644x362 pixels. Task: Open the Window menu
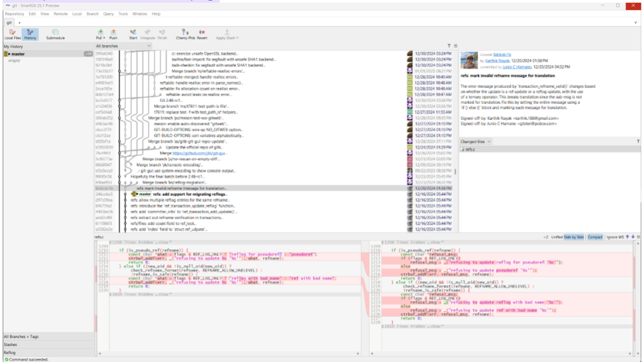pyautogui.click(x=140, y=13)
